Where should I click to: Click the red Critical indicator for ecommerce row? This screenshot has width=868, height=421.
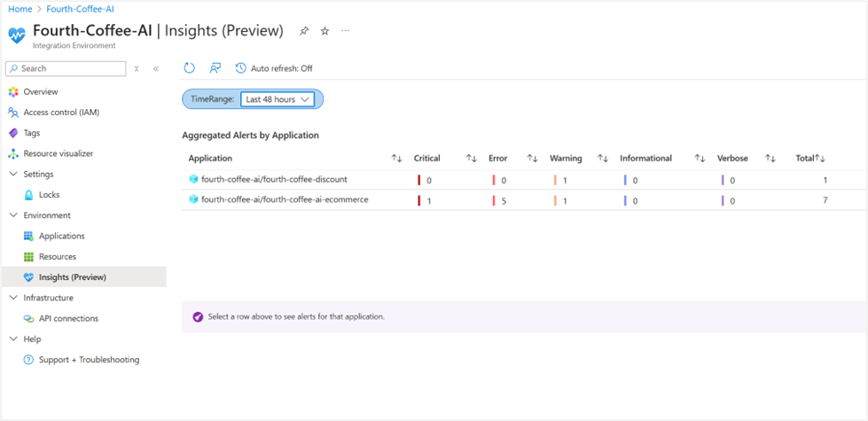click(419, 201)
